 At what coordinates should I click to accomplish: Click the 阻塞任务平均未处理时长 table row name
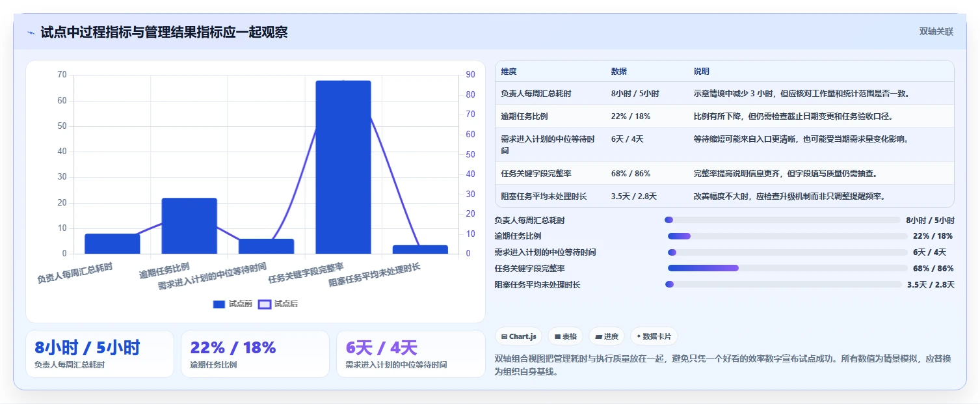coord(544,196)
